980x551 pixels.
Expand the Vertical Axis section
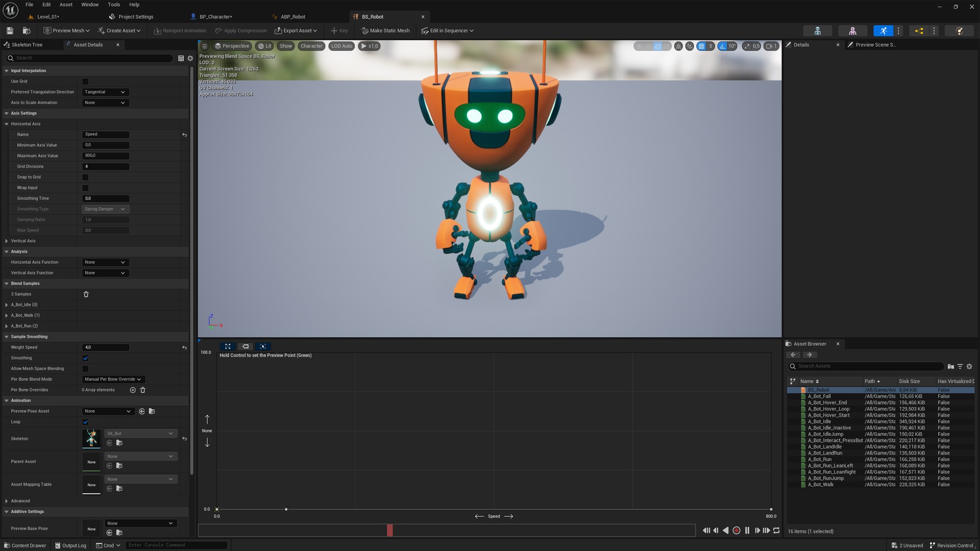tap(7, 241)
